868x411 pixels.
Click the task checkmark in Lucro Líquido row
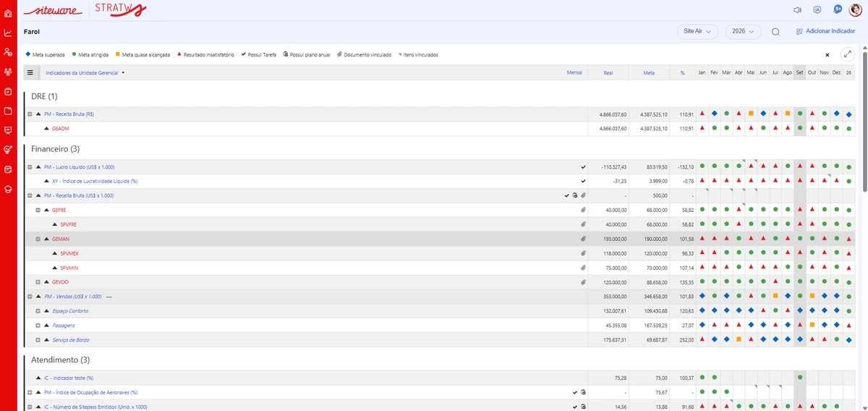pyautogui.click(x=583, y=167)
